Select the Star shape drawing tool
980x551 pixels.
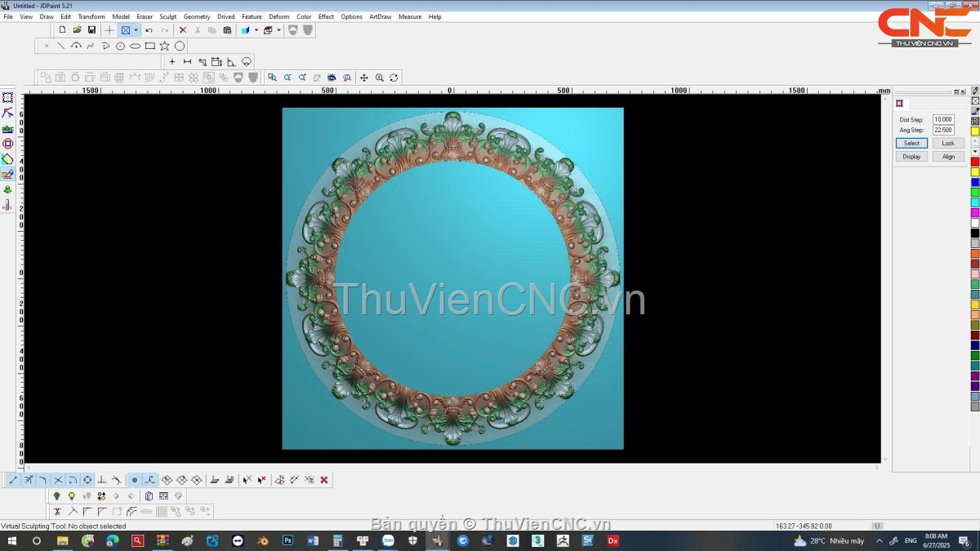[164, 47]
